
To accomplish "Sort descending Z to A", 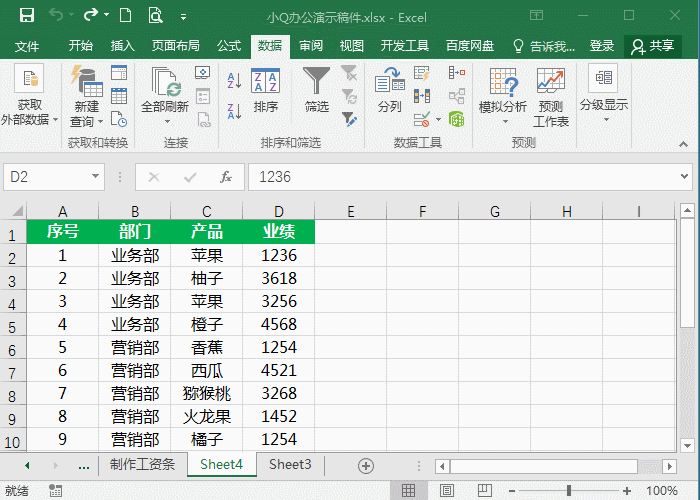I will click(x=234, y=111).
